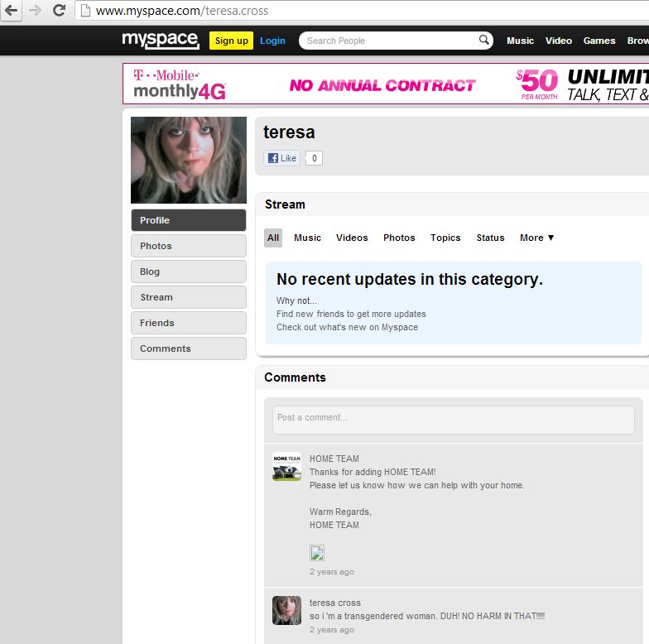Switch to the Videos stream filter
649x644 pixels.
[x=352, y=238]
